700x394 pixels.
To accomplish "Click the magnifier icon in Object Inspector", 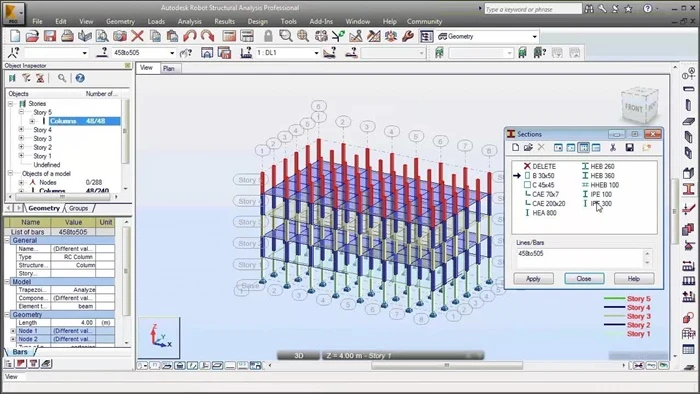I will pyautogui.click(x=62, y=78).
